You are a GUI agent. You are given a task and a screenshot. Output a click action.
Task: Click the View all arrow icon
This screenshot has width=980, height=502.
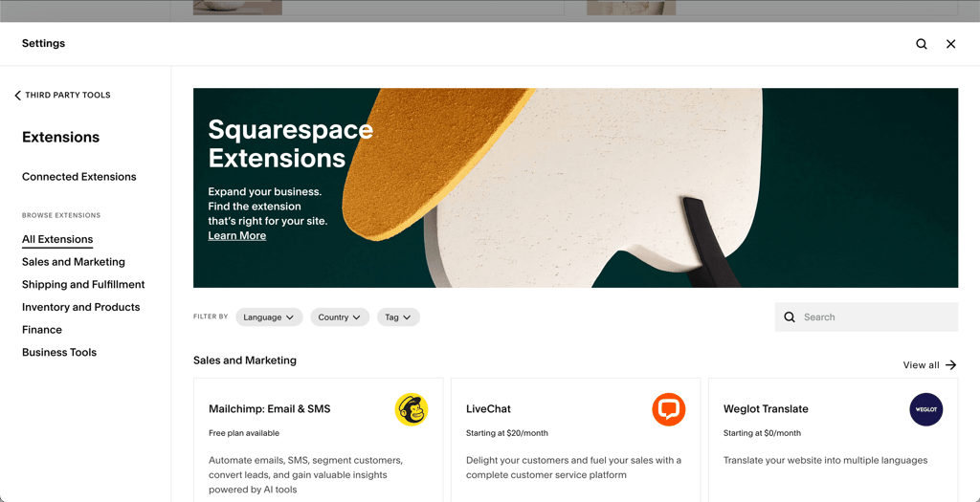(x=950, y=365)
